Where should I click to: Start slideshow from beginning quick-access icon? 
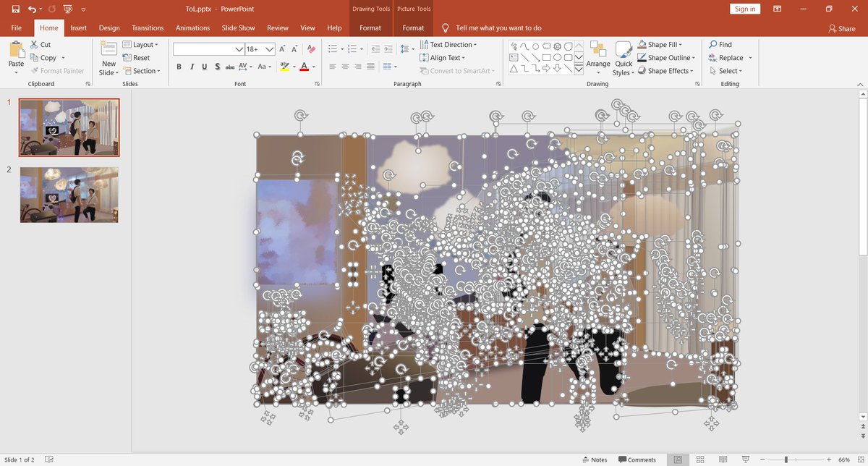click(x=67, y=9)
